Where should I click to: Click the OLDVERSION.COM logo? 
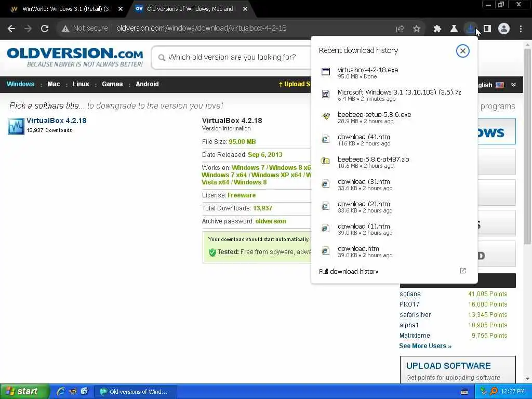(x=75, y=57)
